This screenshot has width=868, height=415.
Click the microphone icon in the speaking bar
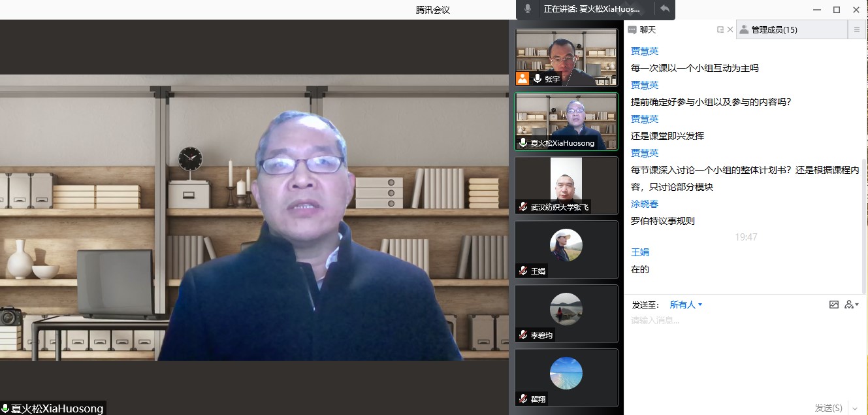[528, 9]
